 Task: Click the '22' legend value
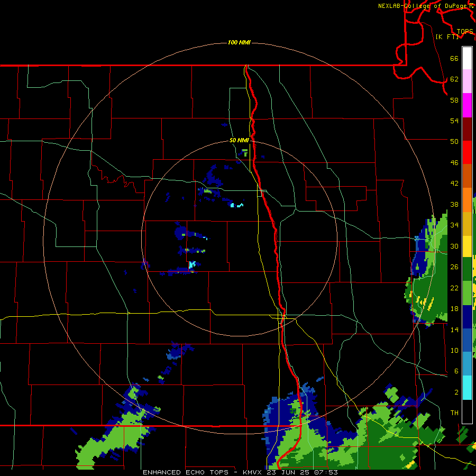pos(454,288)
